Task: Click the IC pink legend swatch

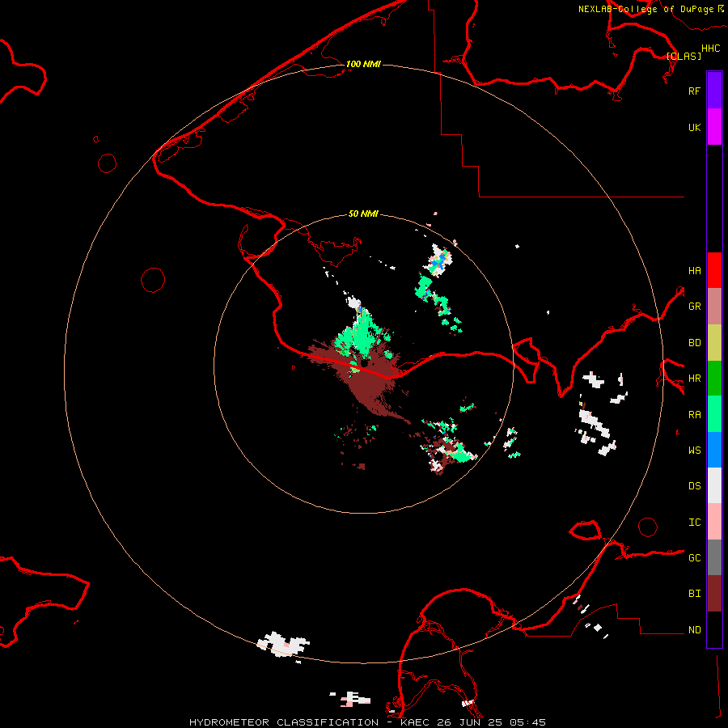Action: point(714,522)
